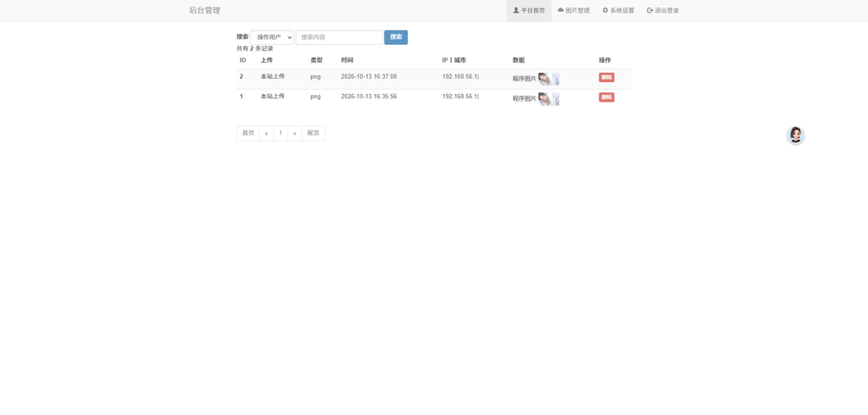Click the floating avatar assistant icon

coord(795,135)
